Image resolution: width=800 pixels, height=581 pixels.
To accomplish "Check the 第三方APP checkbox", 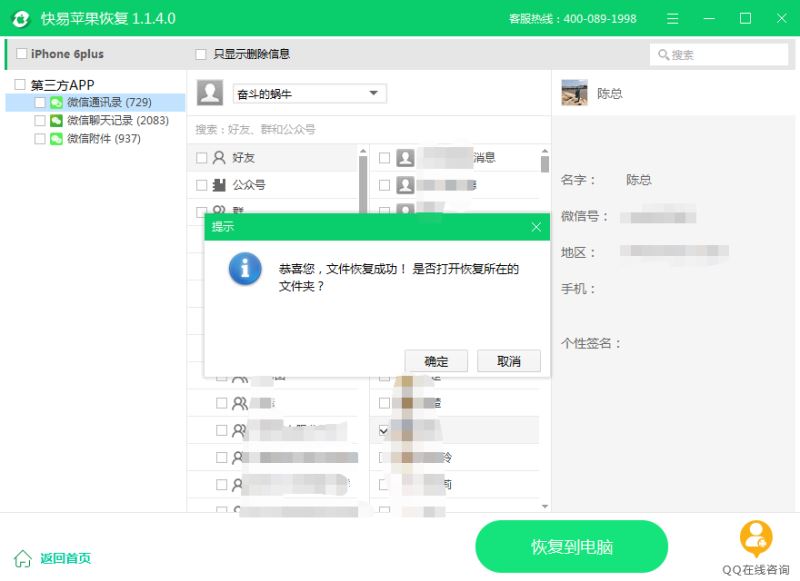I will [17, 85].
